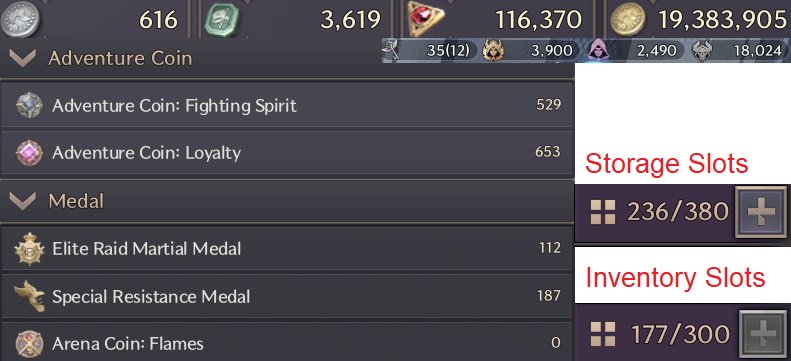791x361 pixels.
Task: Click the Special Resistance Medal wing icon
Action: (29, 296)
